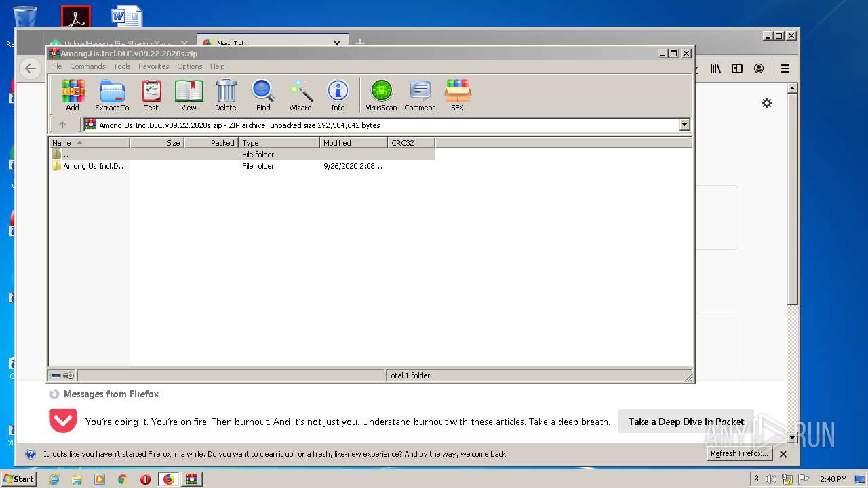This screenshot has height=488, width=868.
Task: Click the Pocket logo icon
Action: pyautogui.click(x=63, y=421)
